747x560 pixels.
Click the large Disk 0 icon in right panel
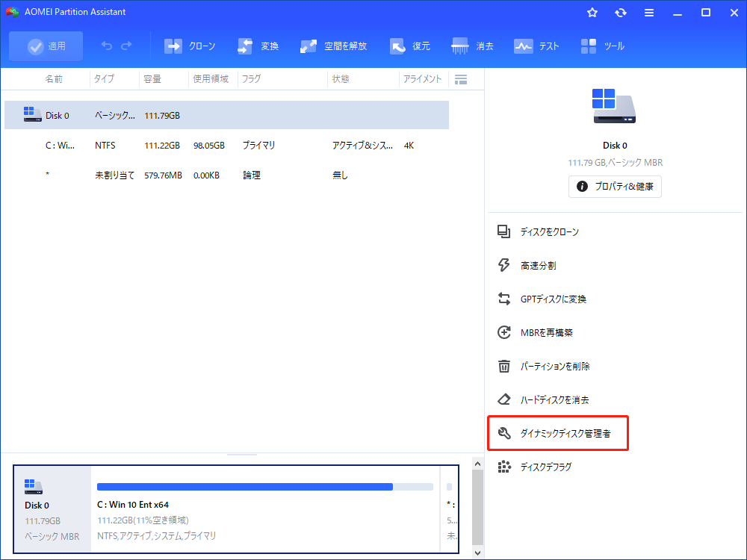[613, 106]
